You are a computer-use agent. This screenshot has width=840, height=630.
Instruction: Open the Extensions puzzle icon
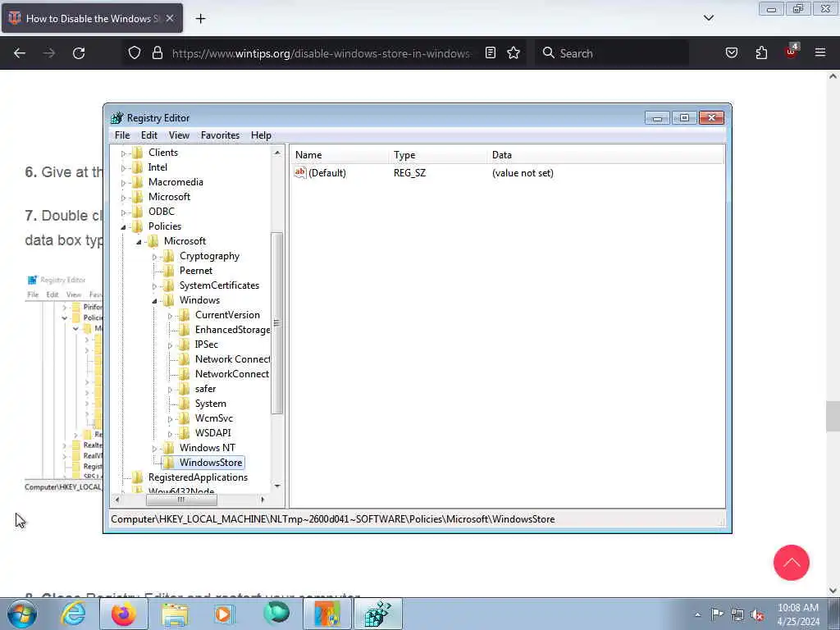pos(761,52)
